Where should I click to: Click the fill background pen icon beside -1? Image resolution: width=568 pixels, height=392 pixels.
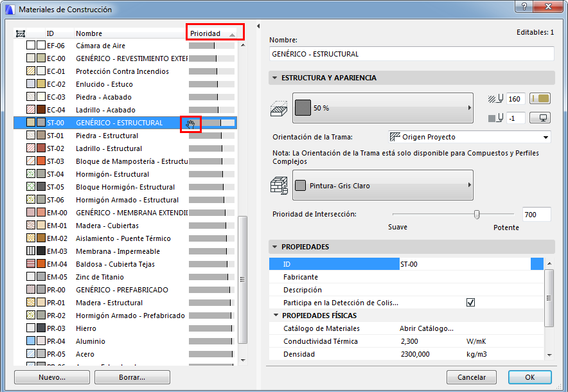(496, 118)
